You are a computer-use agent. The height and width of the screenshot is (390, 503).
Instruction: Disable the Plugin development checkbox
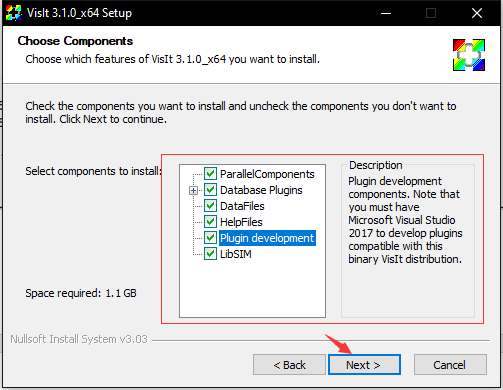(210, 238)
